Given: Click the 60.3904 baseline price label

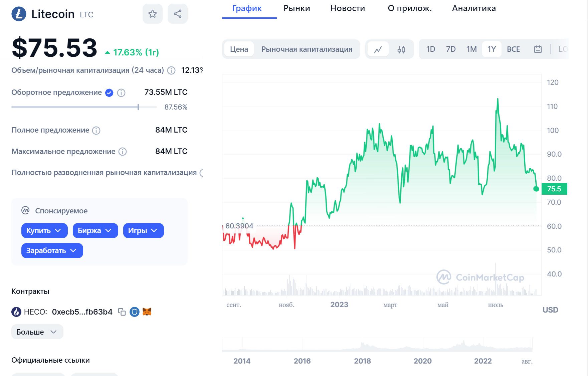Looking at the screenshot, I should (239, 226).
